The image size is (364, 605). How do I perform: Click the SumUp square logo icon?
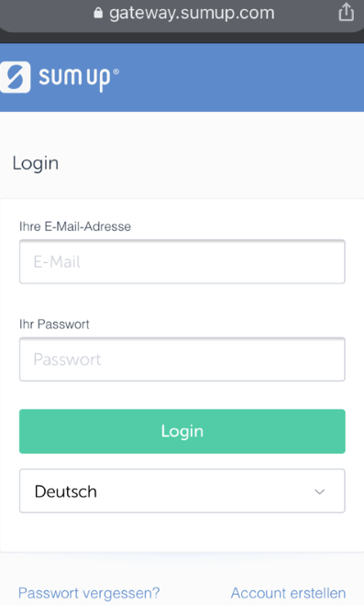[15, 77]
